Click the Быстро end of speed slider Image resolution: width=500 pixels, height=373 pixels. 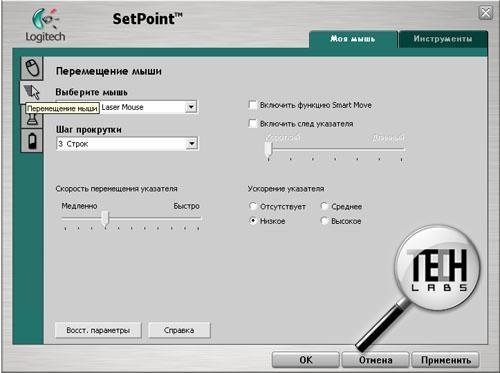[186, 206]
